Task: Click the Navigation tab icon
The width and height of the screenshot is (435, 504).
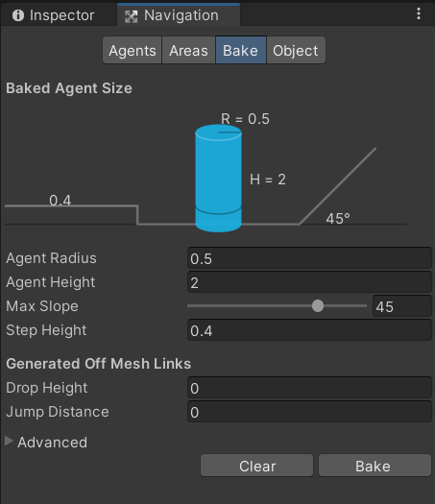Action: tap(132, 16)
